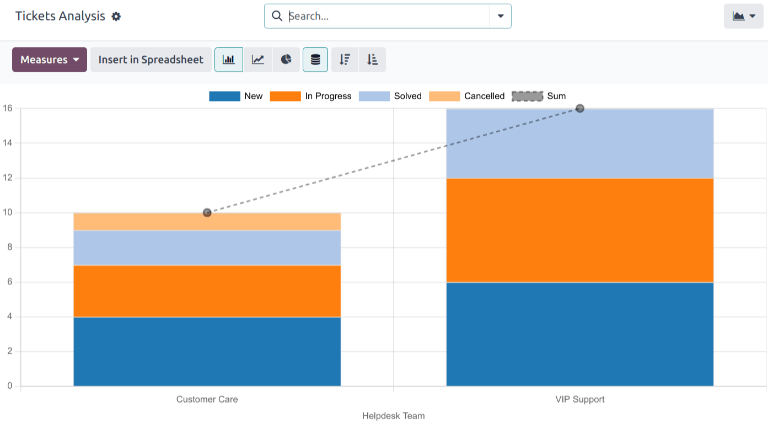768x424 pixels.
Task: Toggle stacked bars display
Action: [316, 60]
